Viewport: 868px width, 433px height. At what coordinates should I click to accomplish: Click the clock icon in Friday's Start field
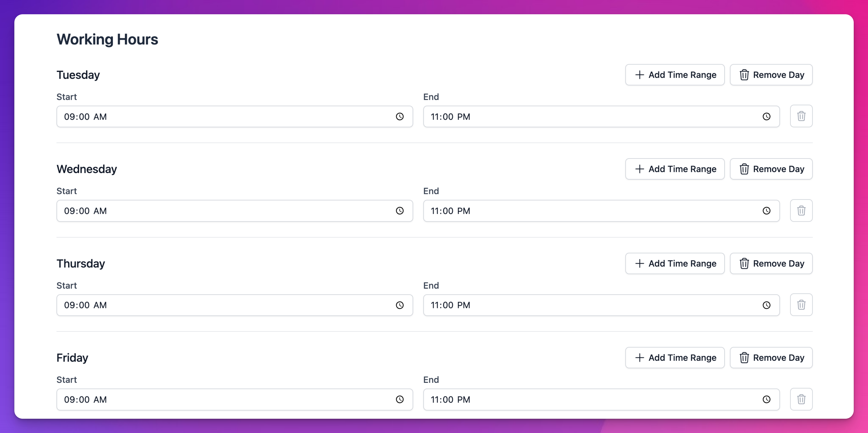[400, 399]
